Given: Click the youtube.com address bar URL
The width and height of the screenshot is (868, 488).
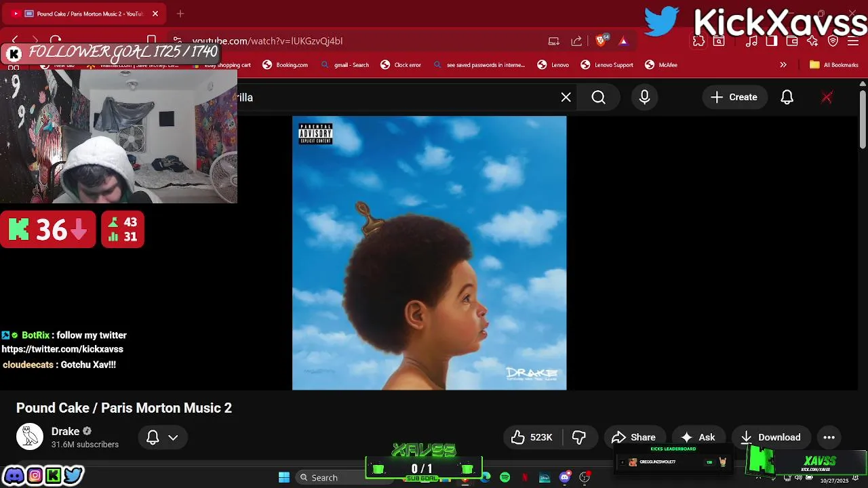Looking at the screenshot, I should [x=267, y=41].
